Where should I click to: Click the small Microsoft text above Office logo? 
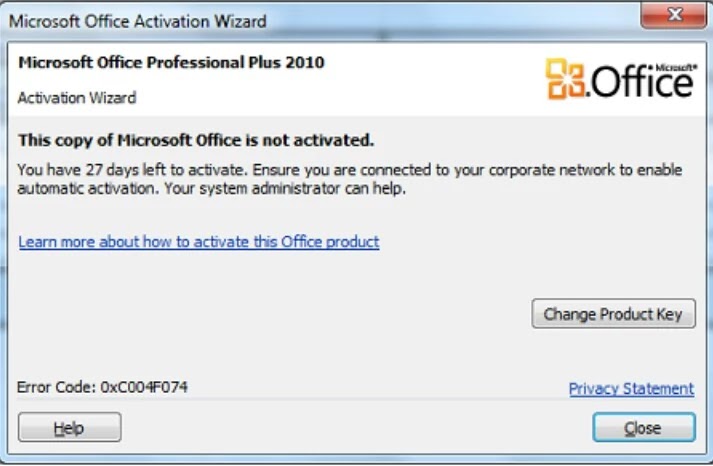(676, 61)
